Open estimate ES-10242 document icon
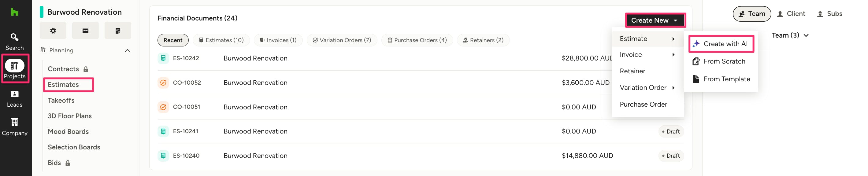 coord(163,58)
